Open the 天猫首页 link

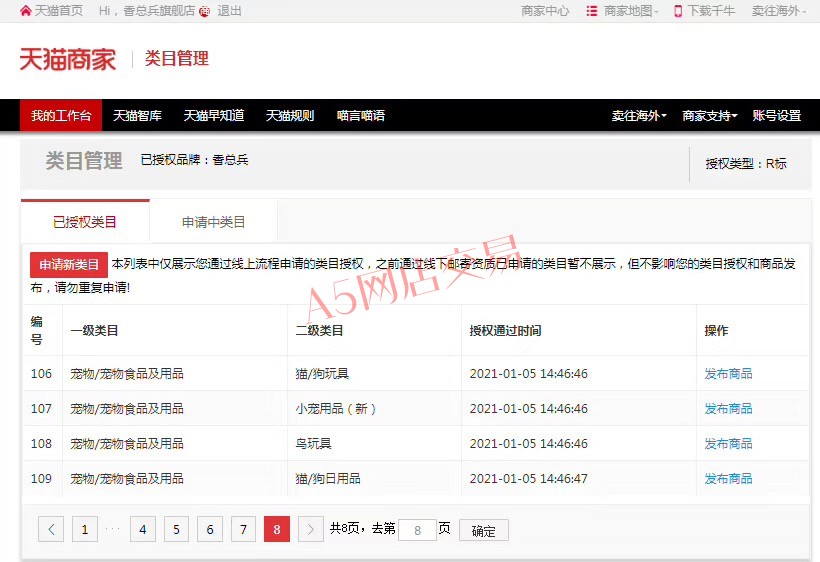coord(59,10)
